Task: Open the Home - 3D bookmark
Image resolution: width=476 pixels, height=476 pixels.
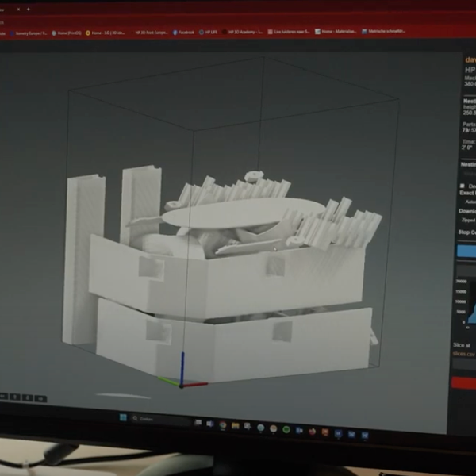Action: pyautogui.click(x=105, y=33)
